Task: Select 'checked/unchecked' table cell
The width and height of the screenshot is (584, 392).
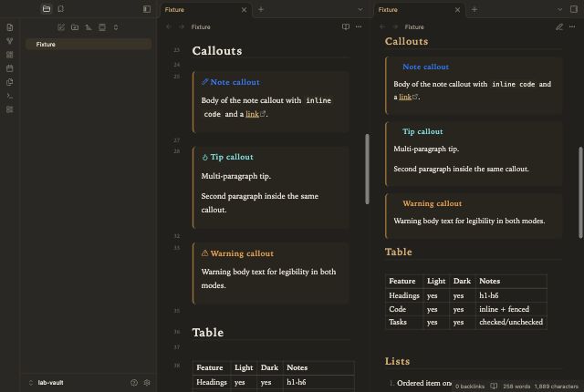Action: click(x=511, y=322)
